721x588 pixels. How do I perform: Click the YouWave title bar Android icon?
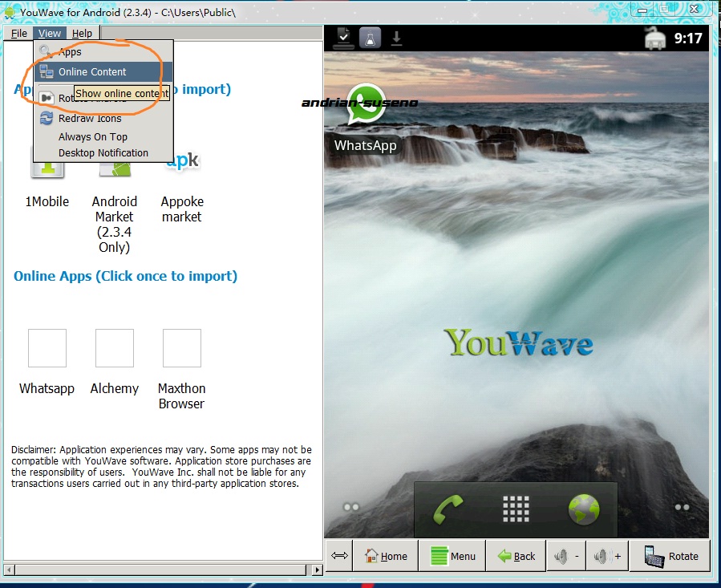pos(9,12)
